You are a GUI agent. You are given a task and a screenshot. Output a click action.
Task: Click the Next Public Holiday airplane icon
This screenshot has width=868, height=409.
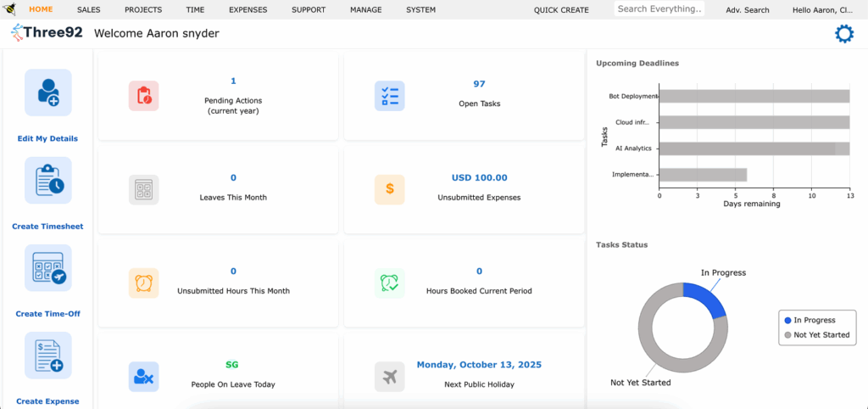[x=389, y=376]
